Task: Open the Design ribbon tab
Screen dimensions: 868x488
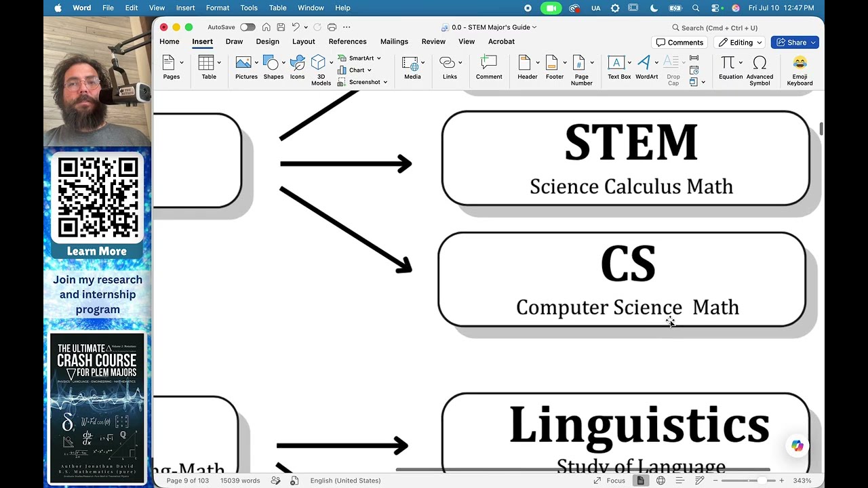Action: click(267, 41)
